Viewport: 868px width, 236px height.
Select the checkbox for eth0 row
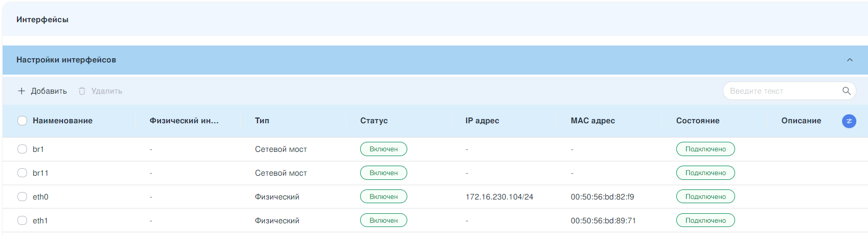click(x=22, y=197)
